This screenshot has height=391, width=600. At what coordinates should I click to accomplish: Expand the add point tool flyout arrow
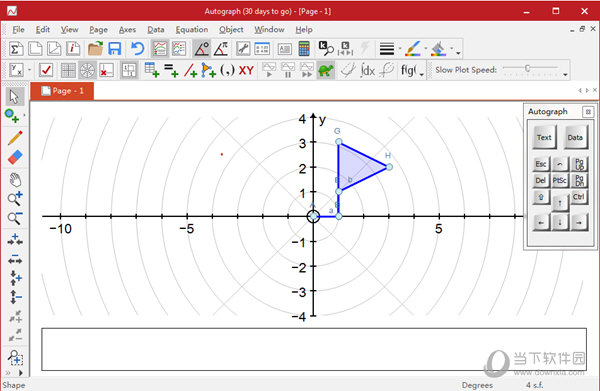click(x=24, y=115)
